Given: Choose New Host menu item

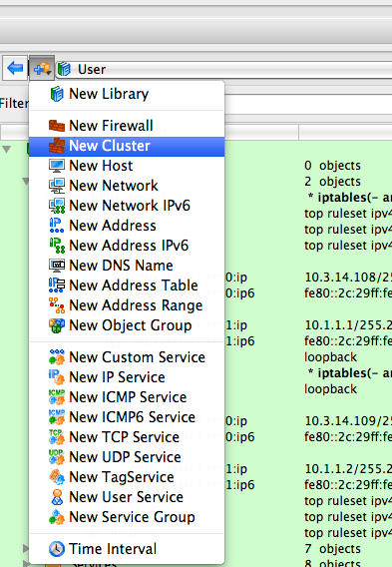Looking at the screenshot, I should point(101,166).
